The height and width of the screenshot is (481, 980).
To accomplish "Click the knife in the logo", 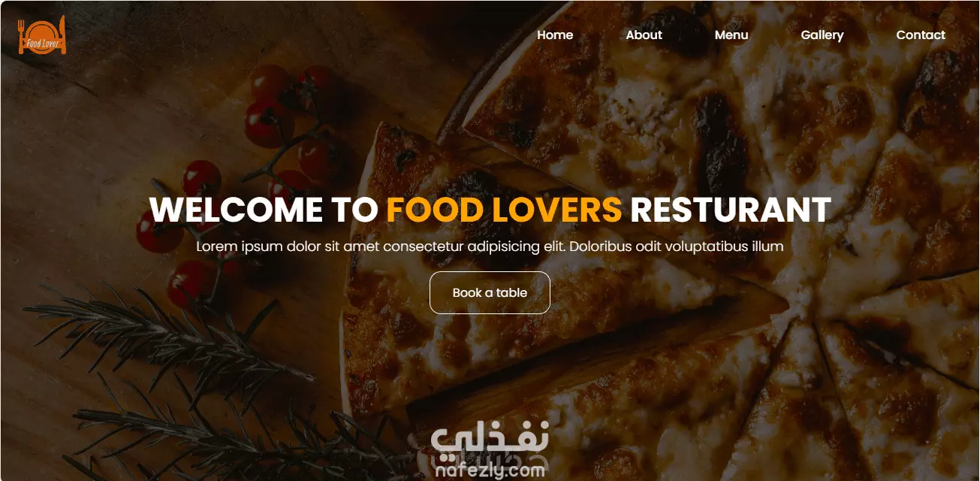I will pos(63,35).
